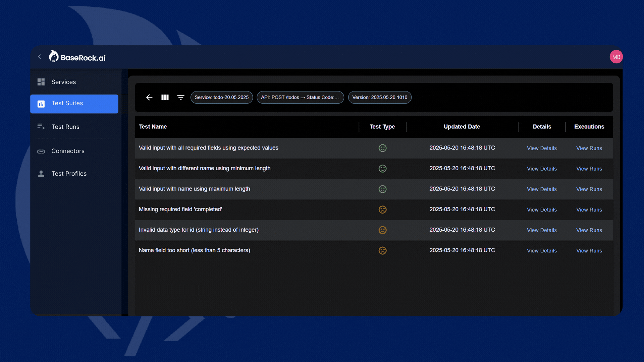Viewport: 644px width, 362px height.
Task: View Details for Invalid data type test
Action: coord(542,230)
